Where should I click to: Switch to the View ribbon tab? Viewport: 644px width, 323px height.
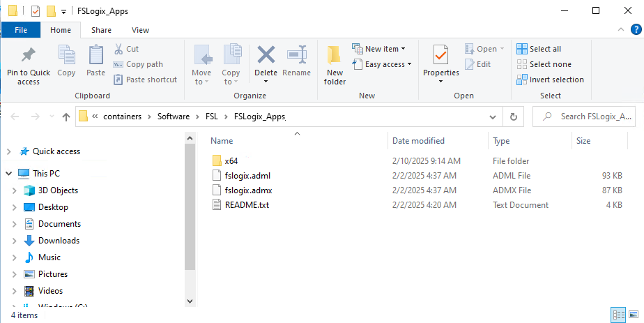click(141, 30)
